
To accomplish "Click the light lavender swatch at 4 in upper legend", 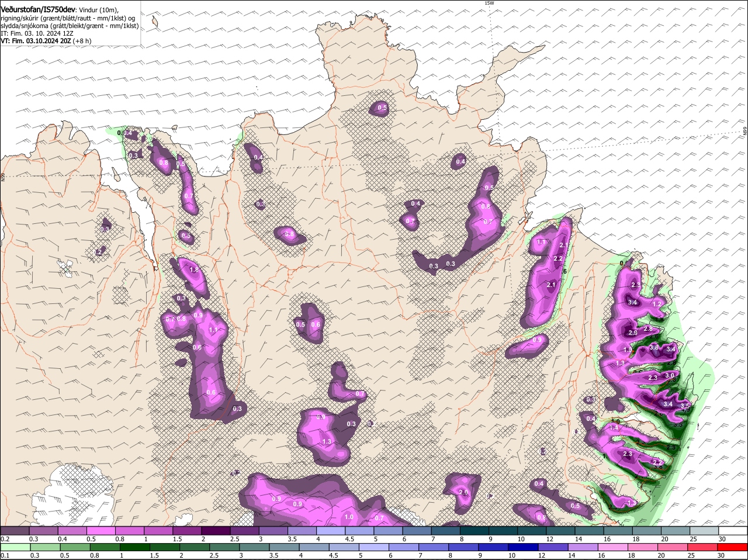I will (330, 531).
